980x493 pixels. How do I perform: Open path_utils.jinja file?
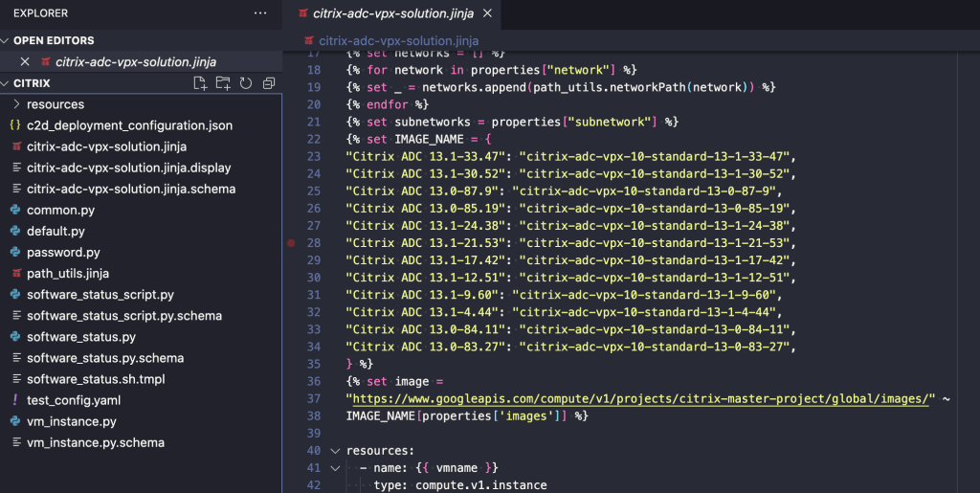point(68,274)
